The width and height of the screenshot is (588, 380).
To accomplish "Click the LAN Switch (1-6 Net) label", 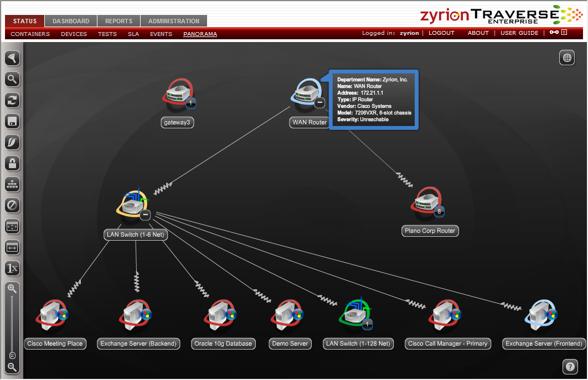I will tap(136, 235).
